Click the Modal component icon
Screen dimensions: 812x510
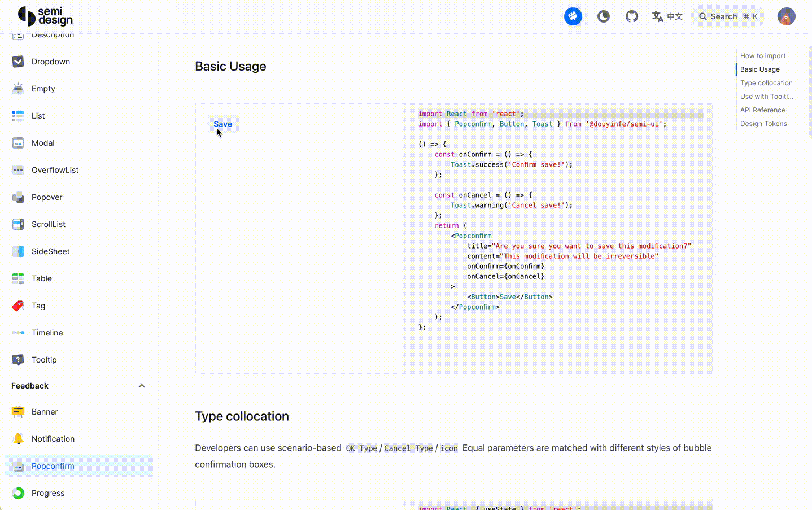click(x=18, y=143)
